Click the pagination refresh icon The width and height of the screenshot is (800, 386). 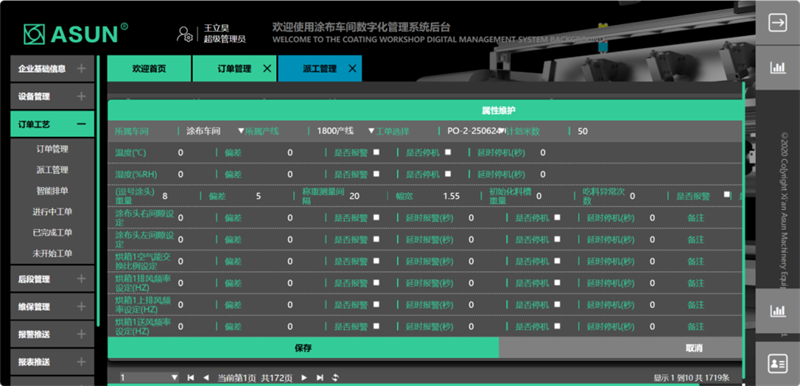point(336,378)
